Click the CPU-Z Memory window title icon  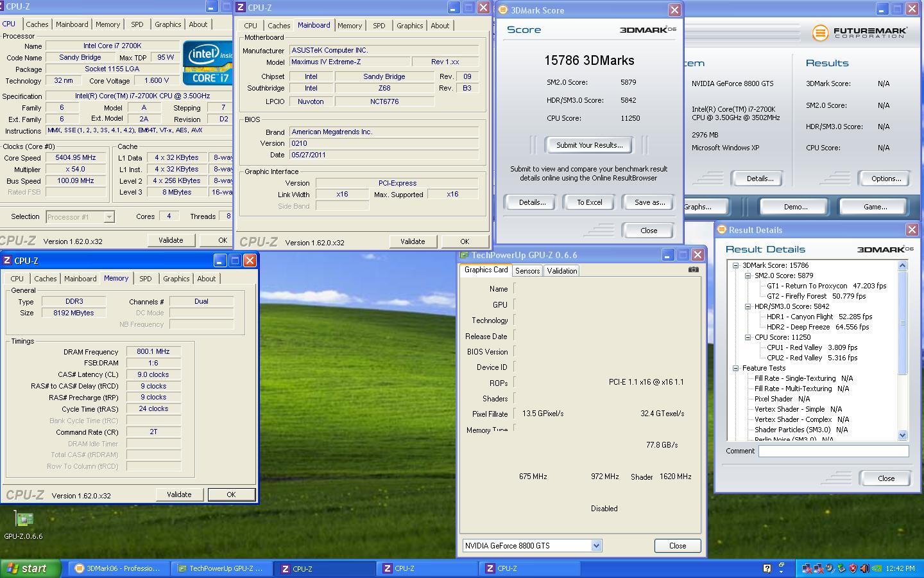click(x=7, y=261)
